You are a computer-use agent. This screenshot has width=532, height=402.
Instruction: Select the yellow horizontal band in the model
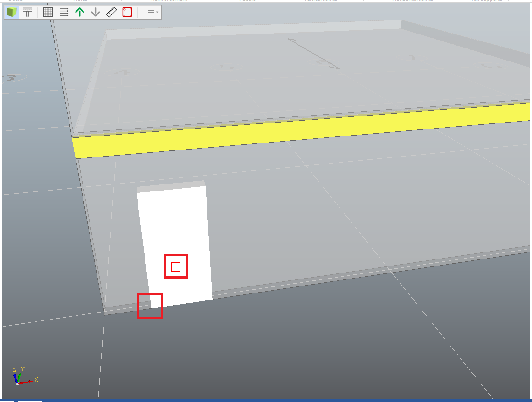point(298,133)
